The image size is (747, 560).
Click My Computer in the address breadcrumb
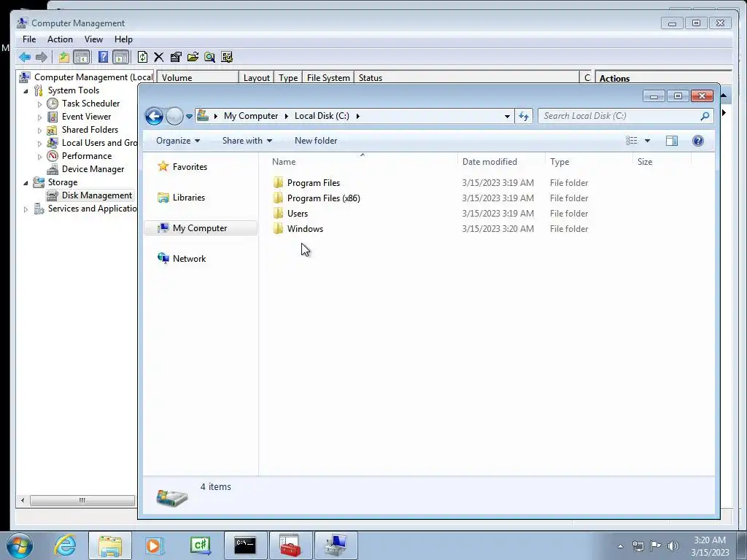[x=251, y=116]
